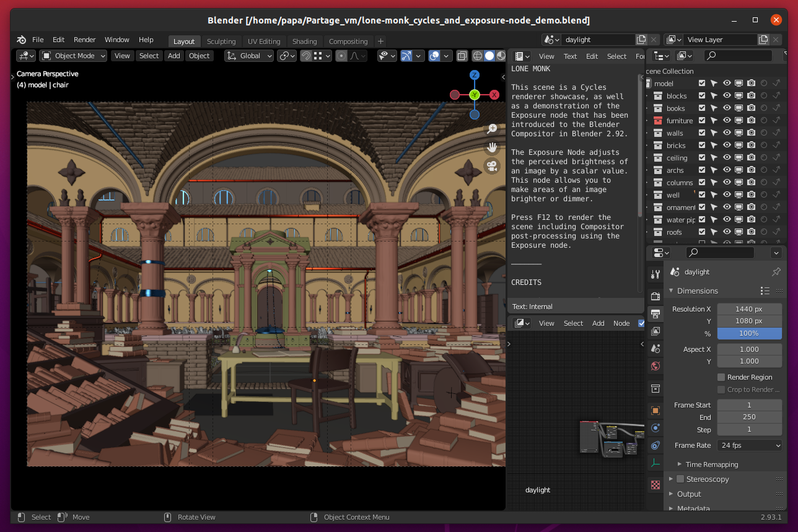Toggle viewport gizmos display button

(406, 56)
